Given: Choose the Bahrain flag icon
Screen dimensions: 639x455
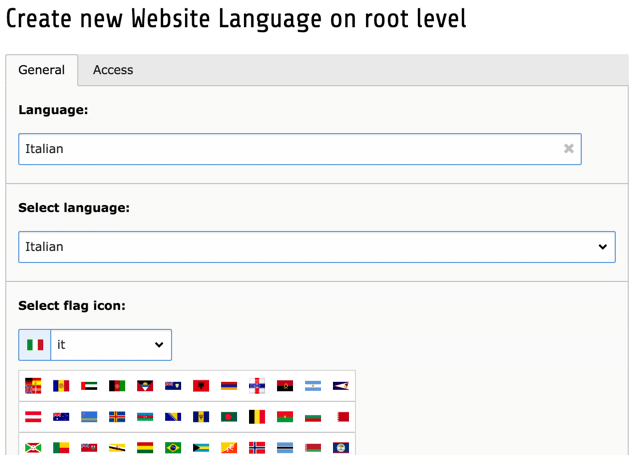Looking at the screenshot, I should pyautogui.click(x=343, y=417).
